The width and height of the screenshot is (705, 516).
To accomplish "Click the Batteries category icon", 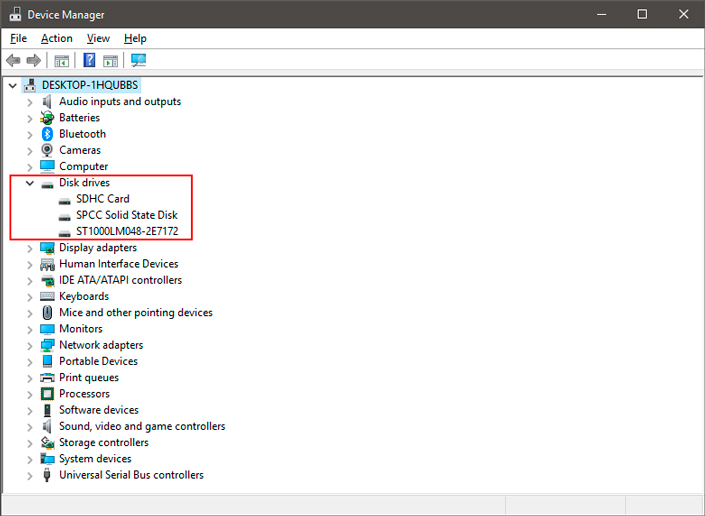I will click(47, 118).
